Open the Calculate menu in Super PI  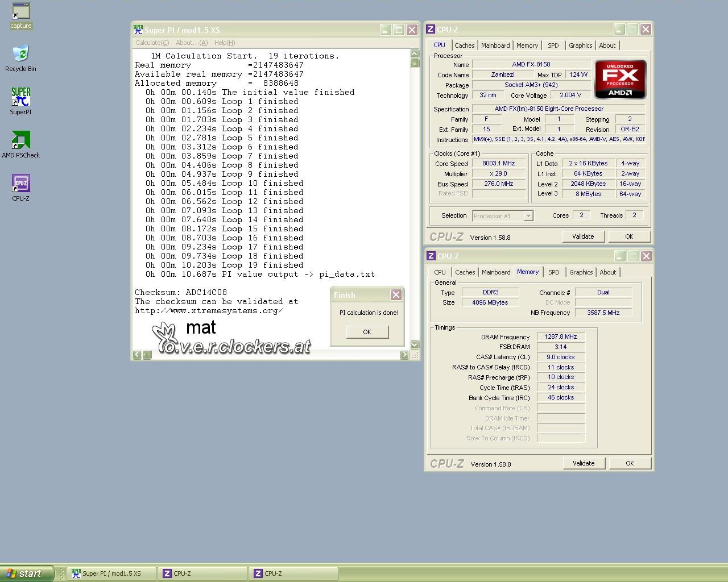point(152,43)
